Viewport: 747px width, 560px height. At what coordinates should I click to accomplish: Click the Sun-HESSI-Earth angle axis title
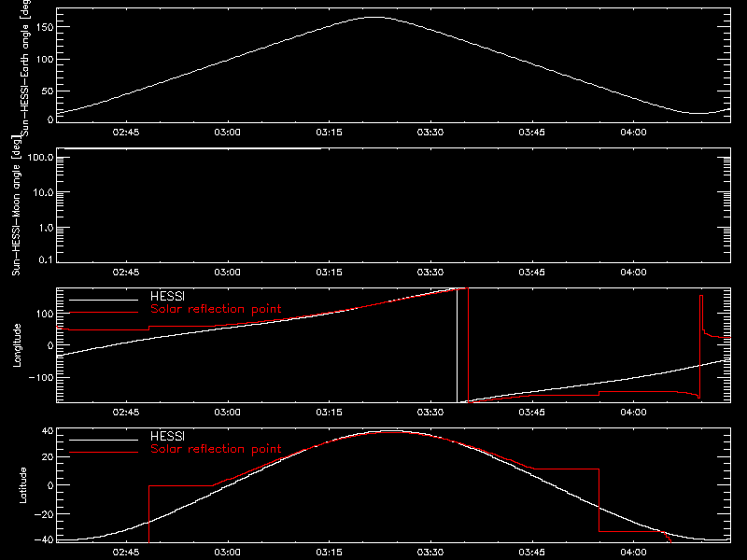tap(25, 67)
